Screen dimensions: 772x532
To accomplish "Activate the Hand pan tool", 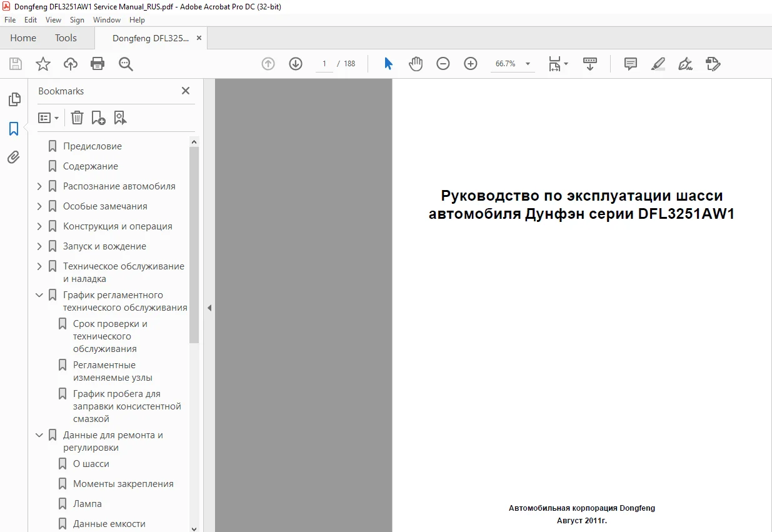I will point(416,64).
